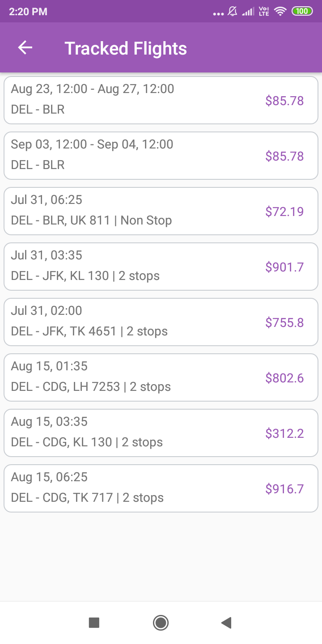The height and width of the screenshot is (644, 322).
Task: Tap the back arrow in header
Action: pyautogui.click(x=25, y=48)
